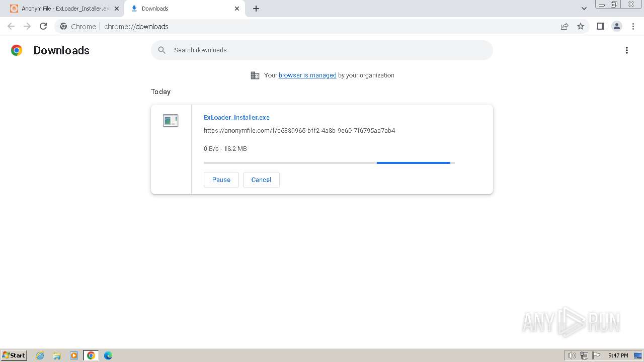This screenshot has width=644, height=362.
Task: Launch Microsoft Edge from taskbar
Action: 108,355
